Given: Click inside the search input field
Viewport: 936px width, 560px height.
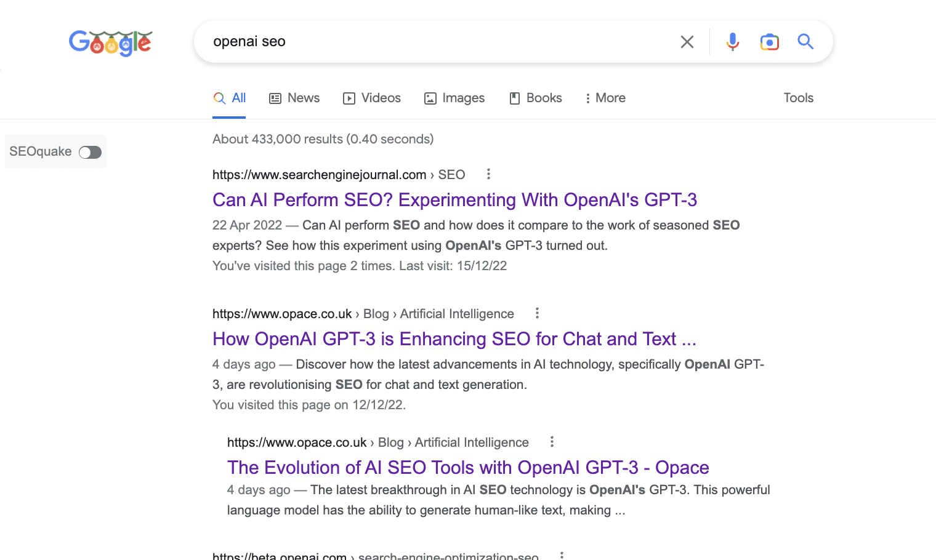Looking at the screenshot, I should pos(431,41).
